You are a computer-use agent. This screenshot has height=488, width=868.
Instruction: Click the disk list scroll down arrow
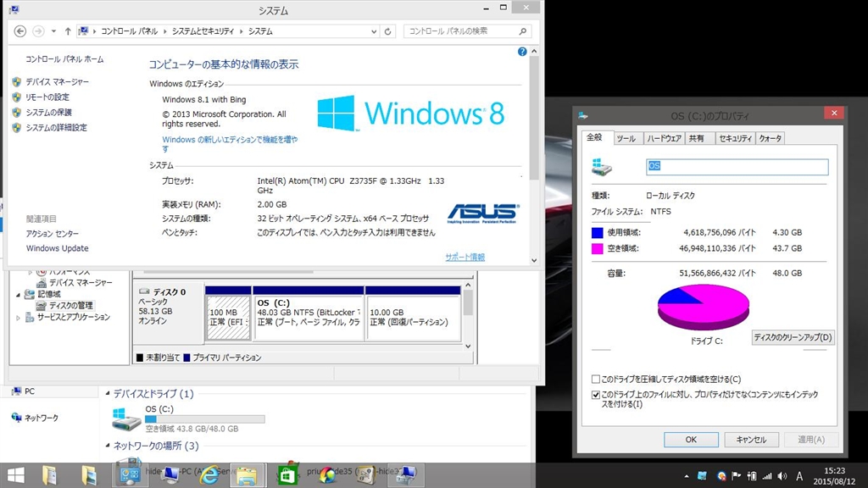[x=468, y=346]
